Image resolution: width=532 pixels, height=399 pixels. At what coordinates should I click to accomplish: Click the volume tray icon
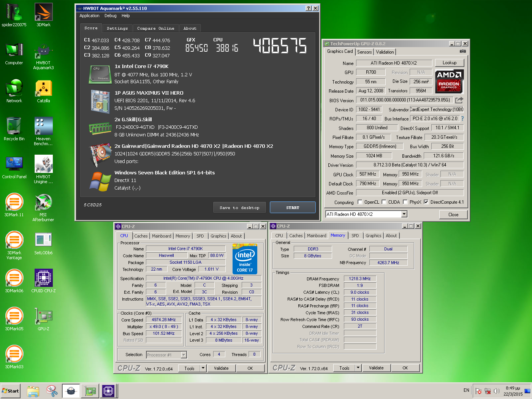click(x=496, y=391)
